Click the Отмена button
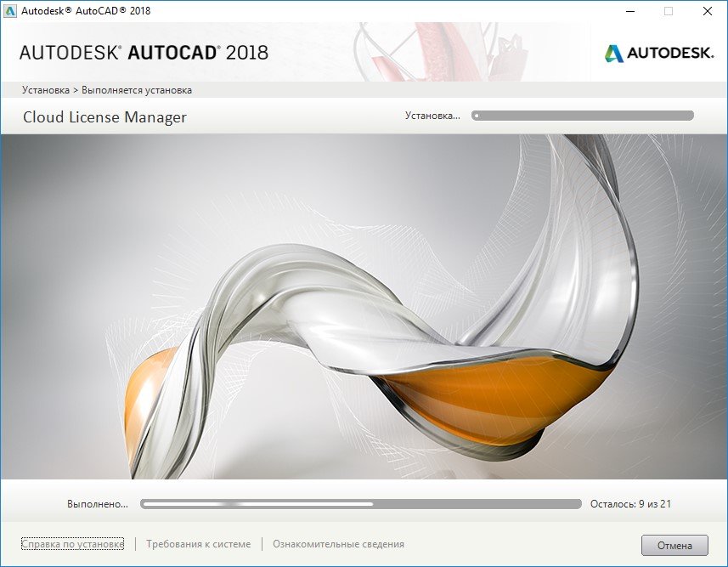The width and height of the screenshot is (728, 567). 674,545
